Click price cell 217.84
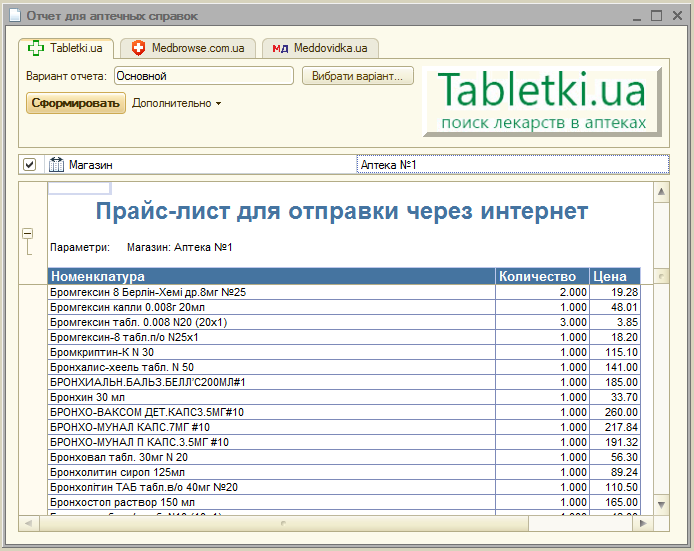Viewport: 694px width, 551px height. pos(615,428)
